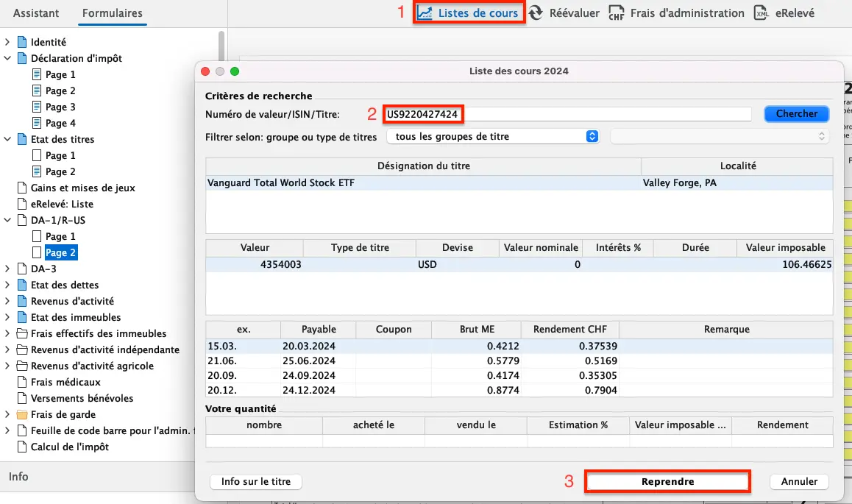852x504 pixels.
Task: Click the Identité form document icon
Action: point(22,43)
